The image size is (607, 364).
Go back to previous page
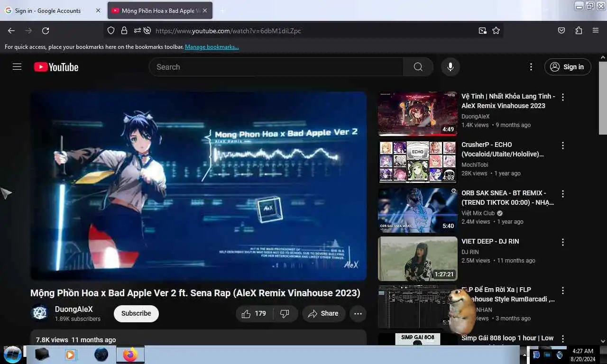pos(11,30)
